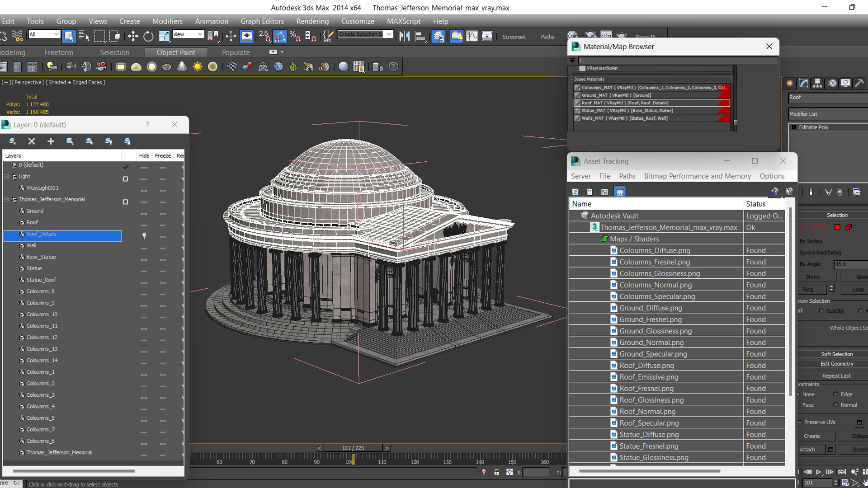Set 0 (default) layer as current

[126, 167]
